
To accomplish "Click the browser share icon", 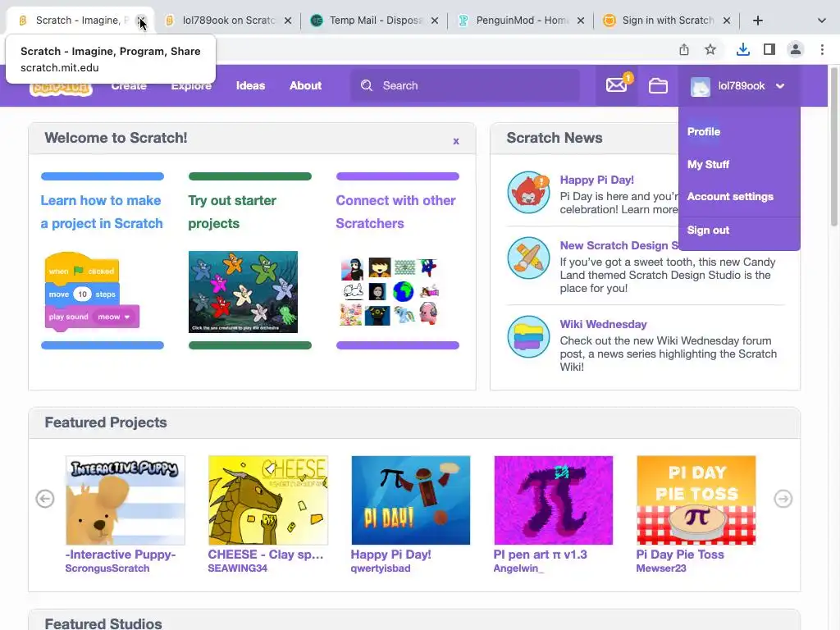I will [684, 50].
